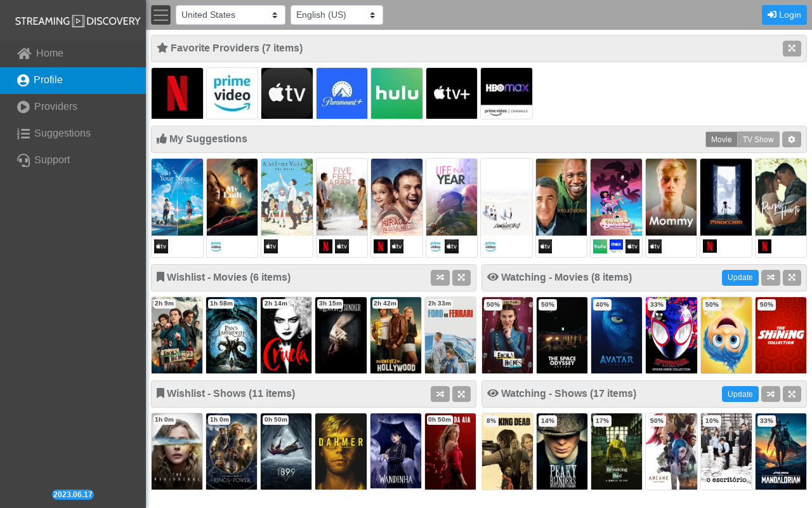Open the Mandalorian poster
The width and height of the screenshot is (812, 508).
[781, 451]
